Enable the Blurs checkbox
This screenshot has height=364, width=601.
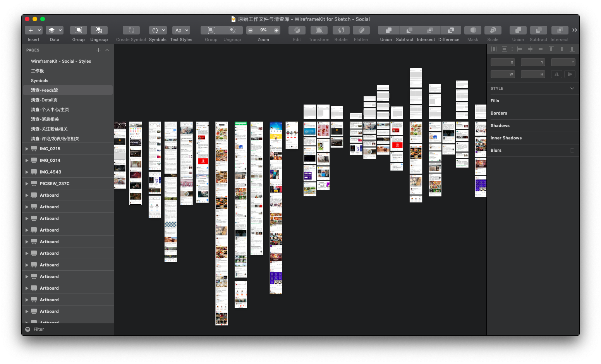[x=572, y=150]
